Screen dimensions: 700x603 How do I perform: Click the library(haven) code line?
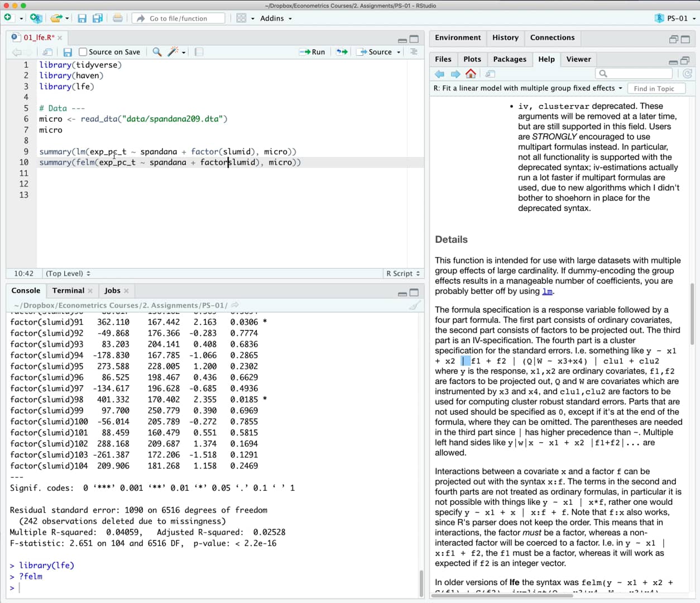pos(71,75)
